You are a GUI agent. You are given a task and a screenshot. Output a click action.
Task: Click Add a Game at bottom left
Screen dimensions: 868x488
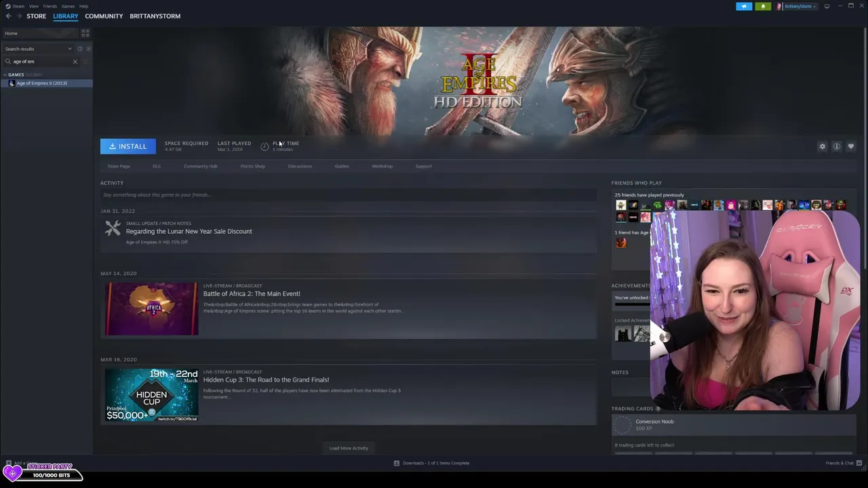pyautogui.click(x=22, y=464)
